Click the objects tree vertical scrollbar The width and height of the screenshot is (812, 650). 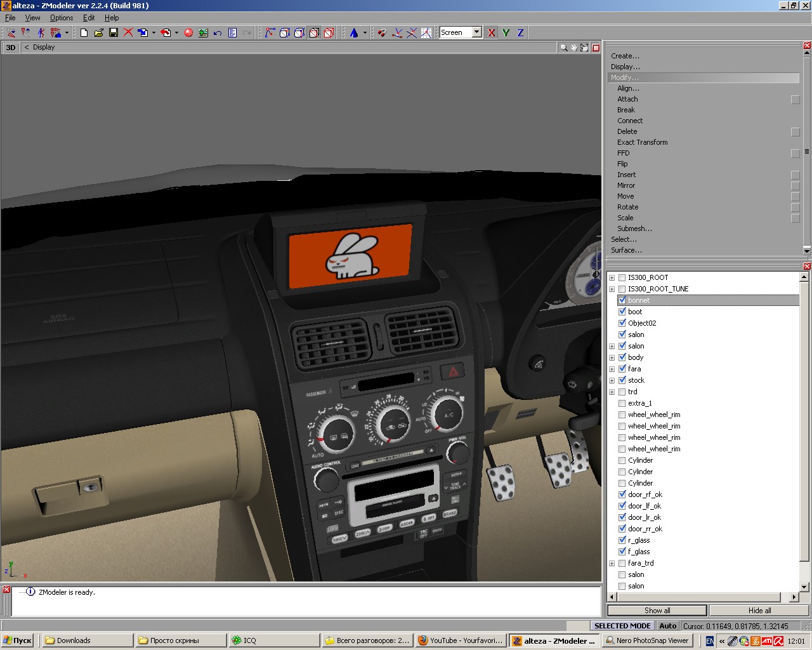click(804, 421)
